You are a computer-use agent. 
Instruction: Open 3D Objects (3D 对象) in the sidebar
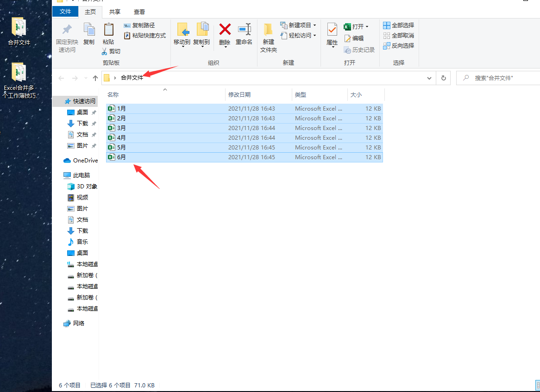coord(82,186)
